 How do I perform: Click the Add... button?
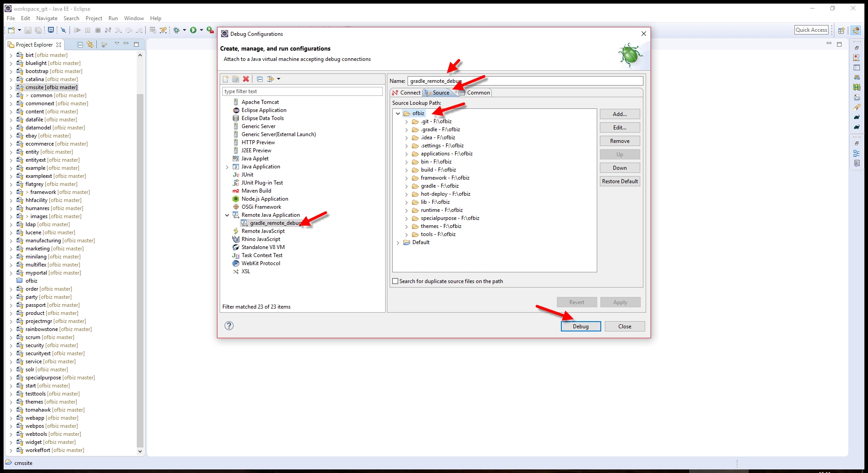(x=620, y=114)
